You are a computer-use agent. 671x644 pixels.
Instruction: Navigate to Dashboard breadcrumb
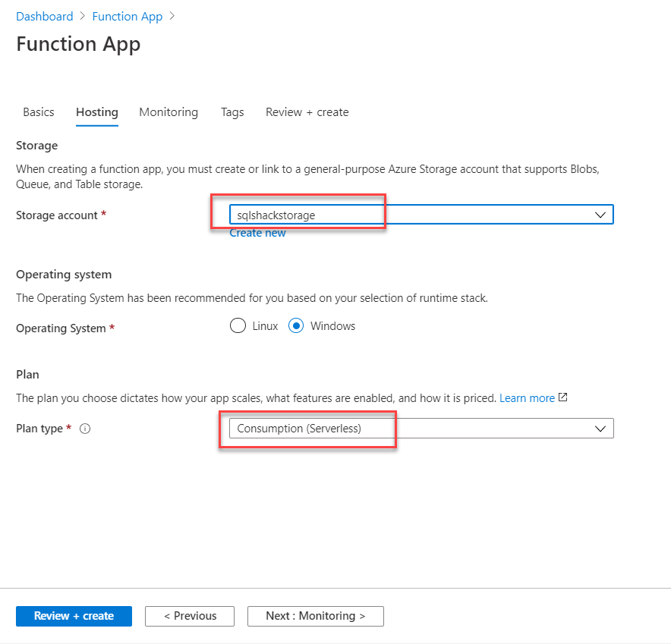point(45,16)
